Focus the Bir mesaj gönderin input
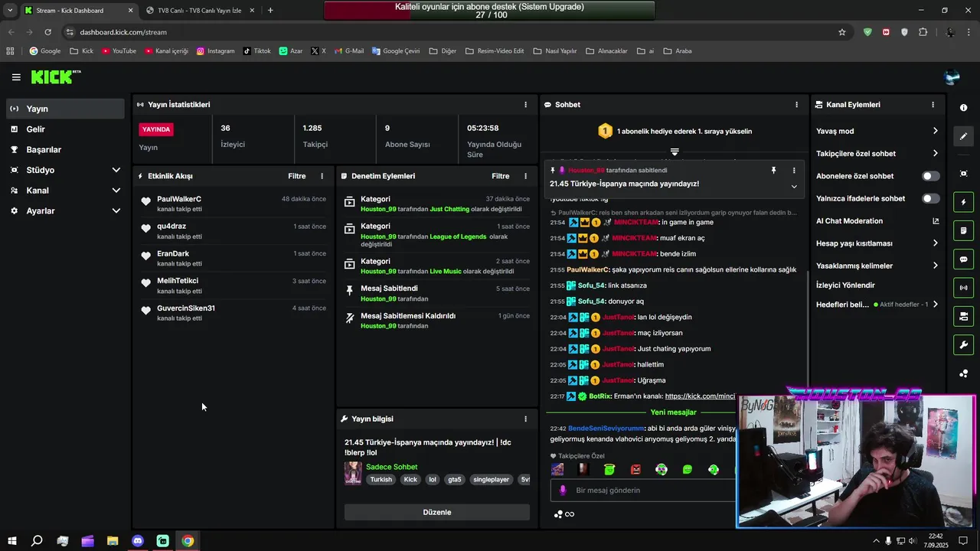 pos(643,491)
